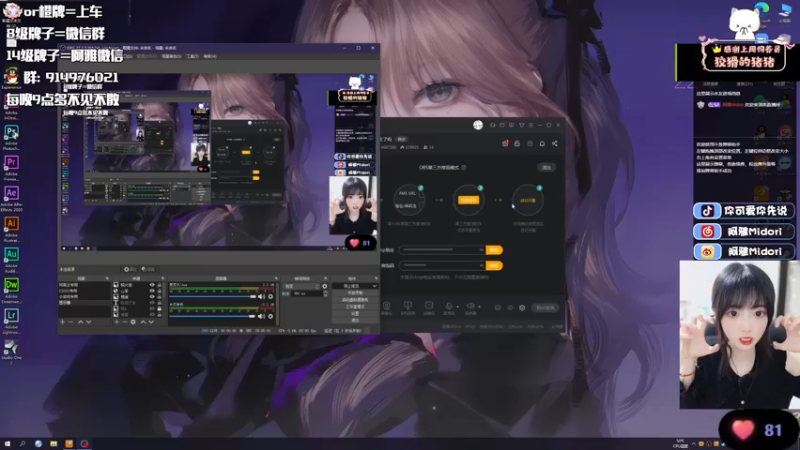Open notification bell in streaming companion
Viewport: 800px width, 450px height.
tap(542, 143)
